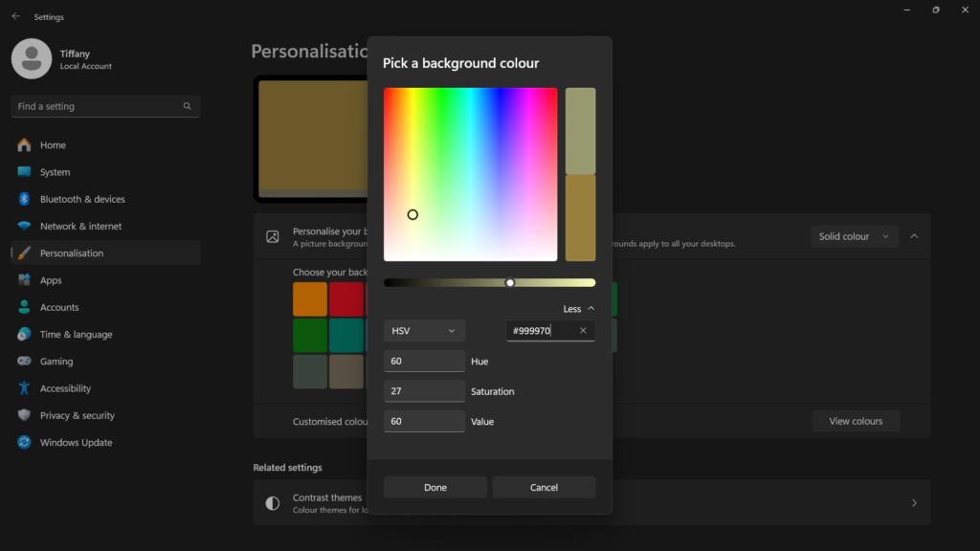This screenshot has height=551, width=980.
Task: Select the Gaming controller icon
Action: pyautogui.click(x=24, y=362)
